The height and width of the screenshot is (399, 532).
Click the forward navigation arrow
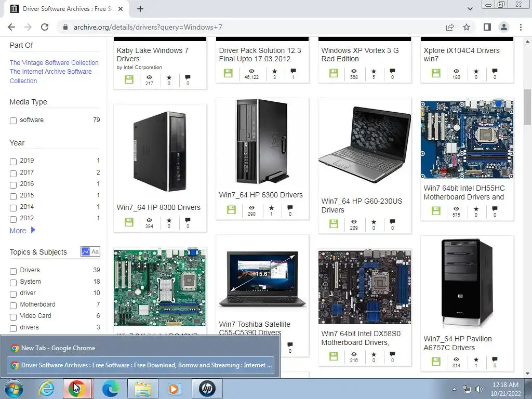(x=28, y=27)
